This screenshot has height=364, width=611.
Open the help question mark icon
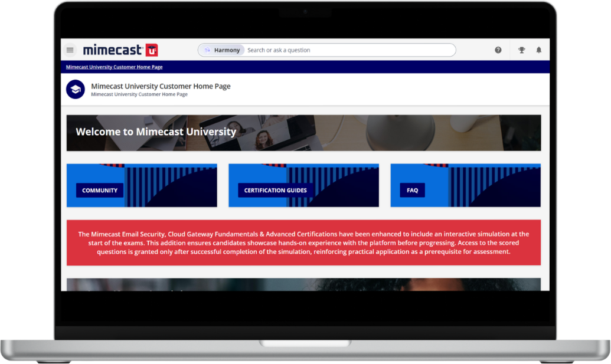tap(498, 50)
